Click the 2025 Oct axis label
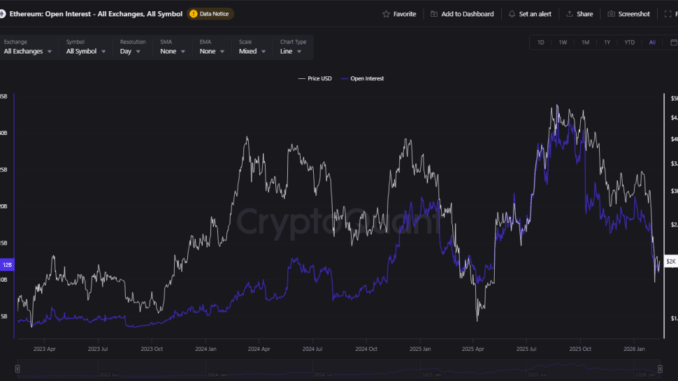This screenshot has width=678, height=381. (580, 349)
